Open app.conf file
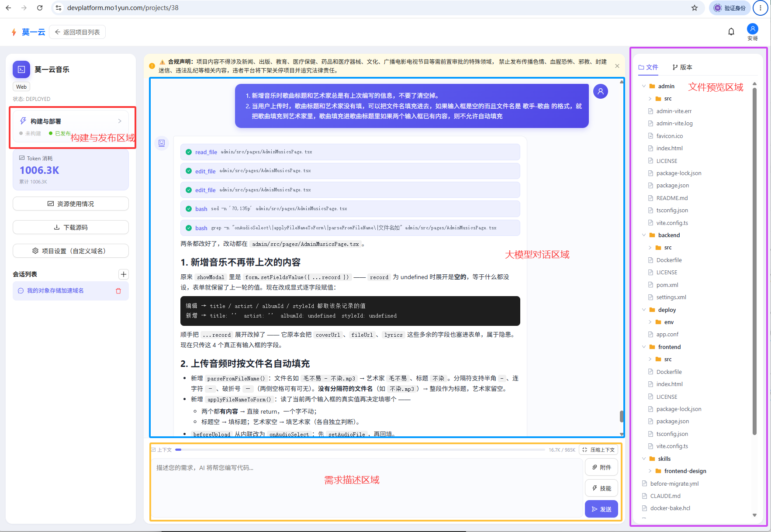771x532 pixels. [667, 334]
